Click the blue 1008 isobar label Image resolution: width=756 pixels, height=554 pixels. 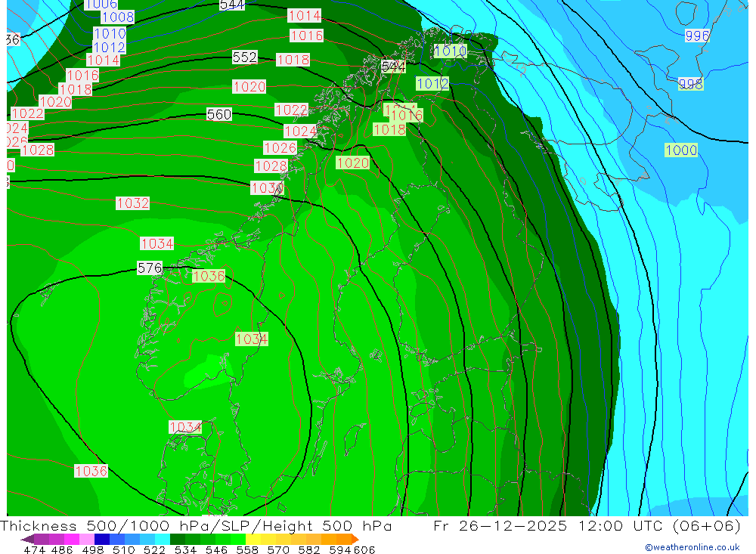pos(118,17)
